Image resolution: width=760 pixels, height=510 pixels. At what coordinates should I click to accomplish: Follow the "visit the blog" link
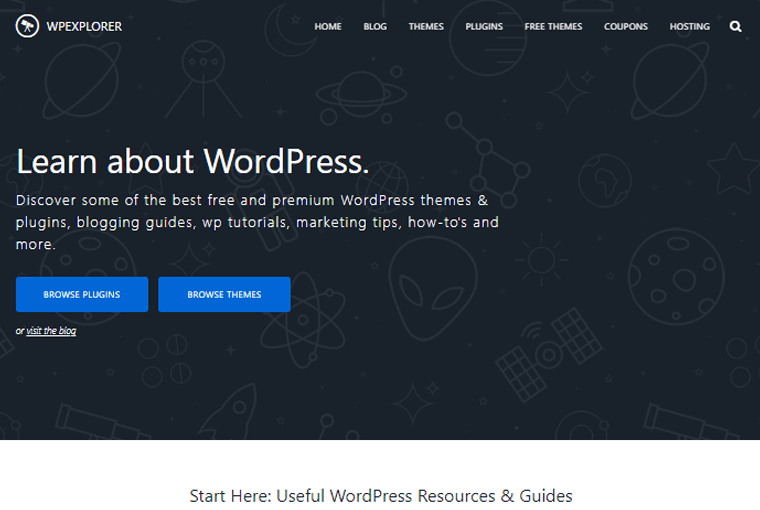(x=51, y=331)
